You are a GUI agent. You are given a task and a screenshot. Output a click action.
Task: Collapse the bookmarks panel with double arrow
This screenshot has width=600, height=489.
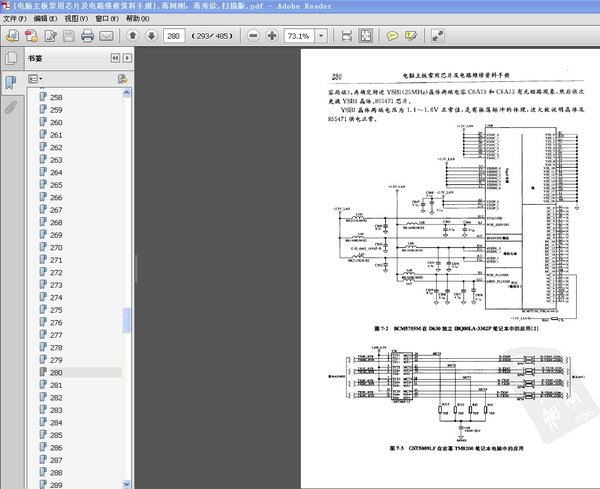[115, 58]
